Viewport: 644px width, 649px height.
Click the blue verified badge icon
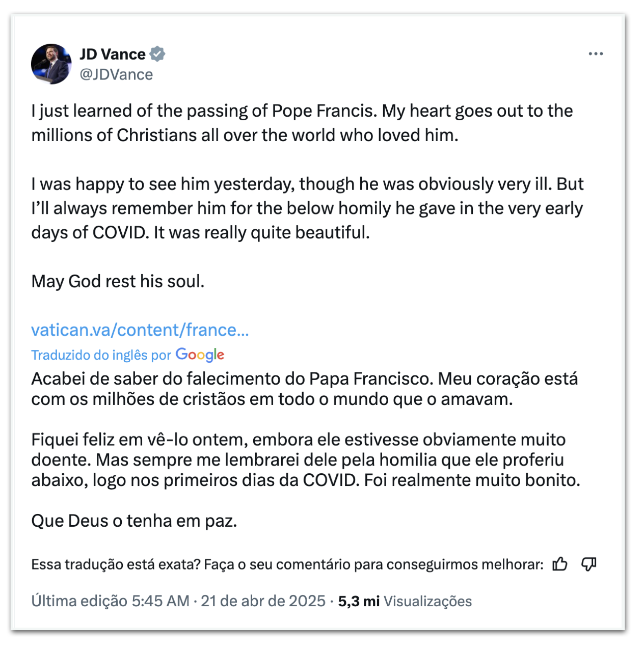[x=157, y=54]
